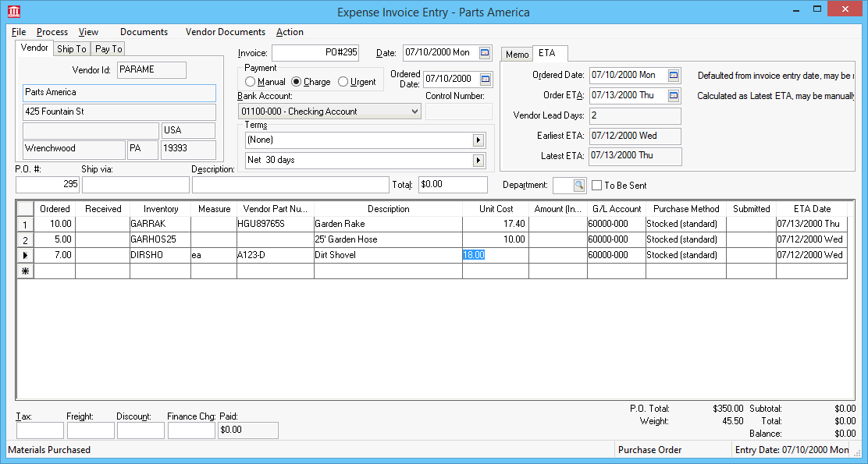
Task: Click the current-row arrow selector of Dirt Shovel
Action: tap(26, 256)
